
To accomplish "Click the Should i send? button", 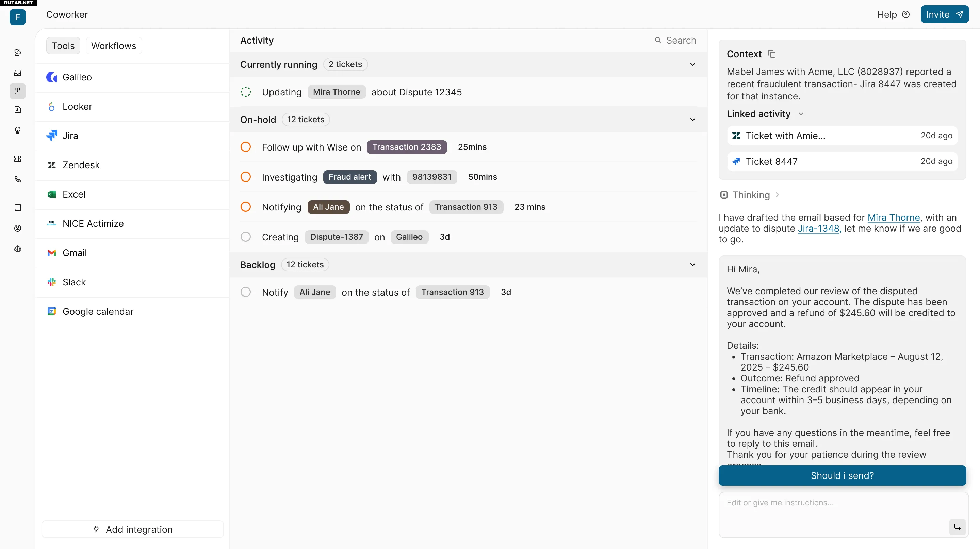I will click(x=842, y=475).
